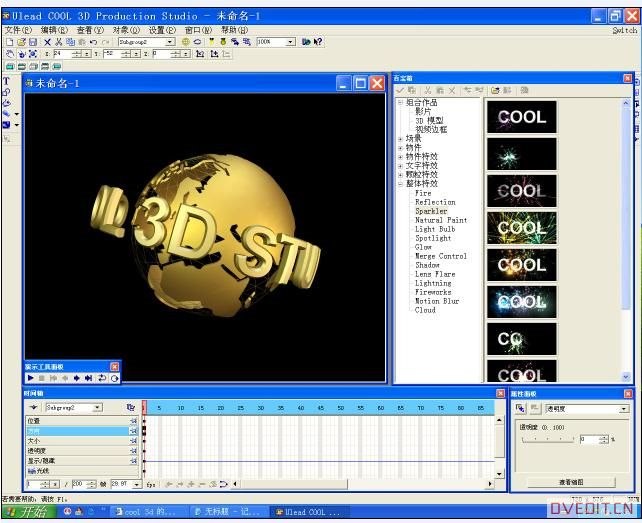Switch to the 无标题 Notepad taskbar button
This screenshot has height=523, width=642.
228,512
